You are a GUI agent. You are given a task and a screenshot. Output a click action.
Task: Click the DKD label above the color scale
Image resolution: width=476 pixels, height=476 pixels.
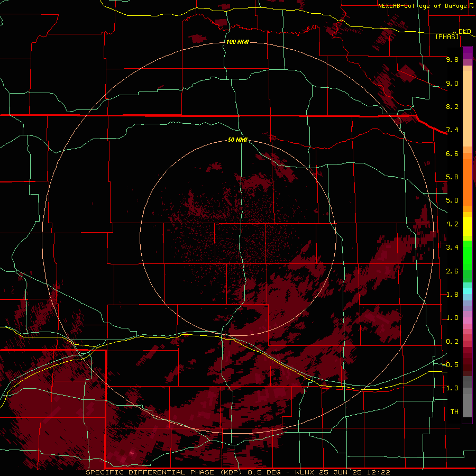pos(464,31)
